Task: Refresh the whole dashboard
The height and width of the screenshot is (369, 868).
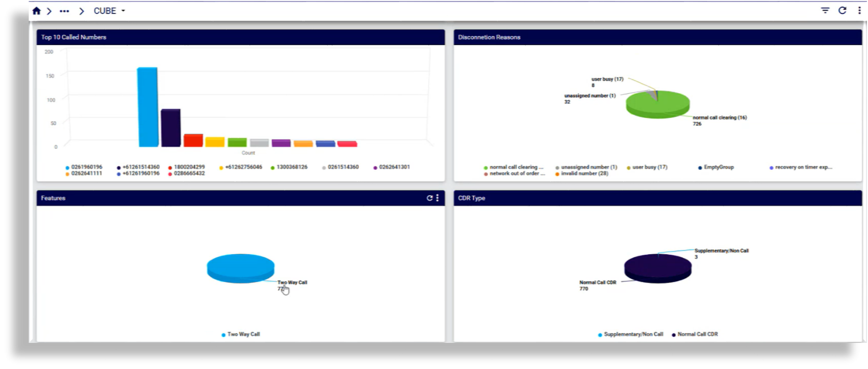Action: pyautogui.click(x=842, y=10)
